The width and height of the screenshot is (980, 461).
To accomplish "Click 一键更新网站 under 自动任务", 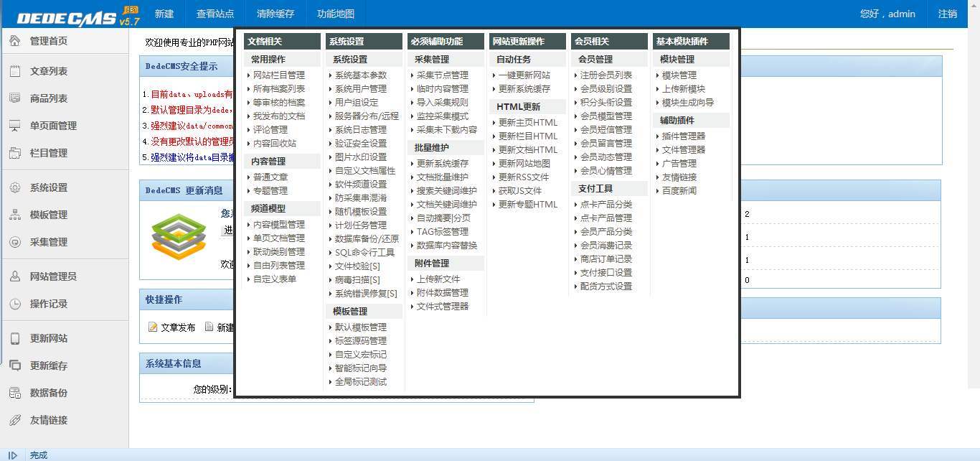I will pyautogui.click(x=523, y=75).
